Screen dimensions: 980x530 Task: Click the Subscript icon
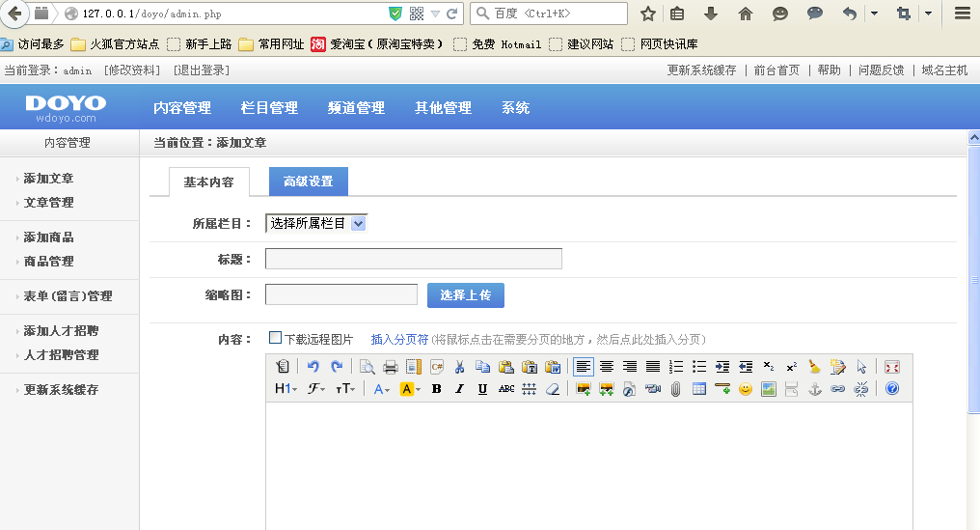pyautogui.click(x=769, y=367)
